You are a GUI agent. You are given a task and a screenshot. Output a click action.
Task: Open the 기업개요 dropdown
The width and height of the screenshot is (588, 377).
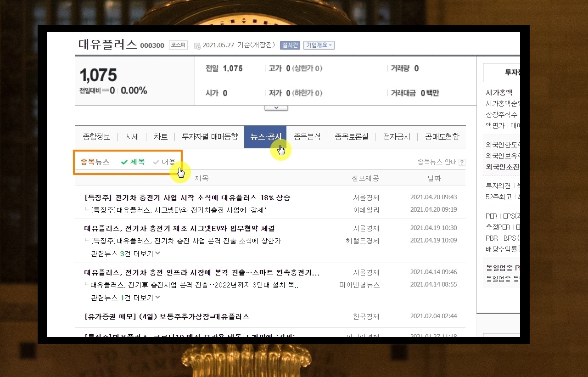(x=319, y=45)
